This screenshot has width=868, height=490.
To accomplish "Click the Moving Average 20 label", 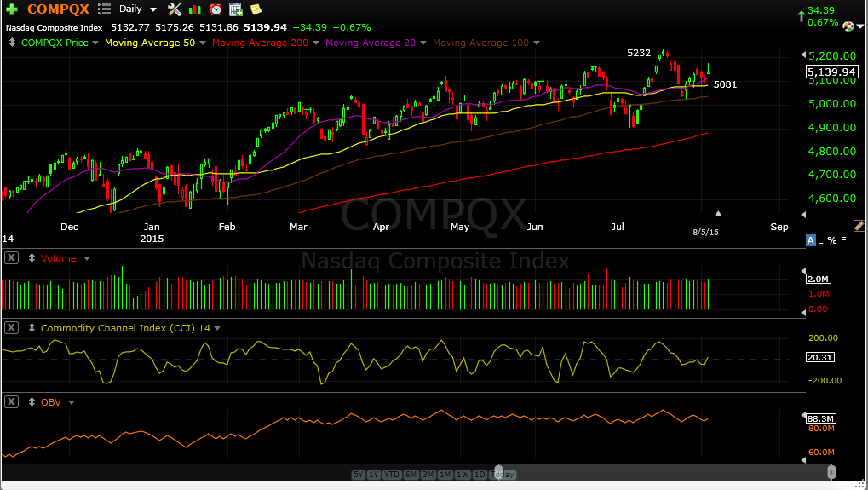I will point(371,43).
